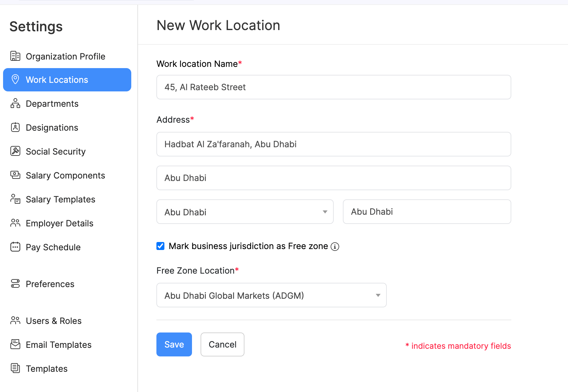Click the Email Templates envelope icon

pos(15,344)
